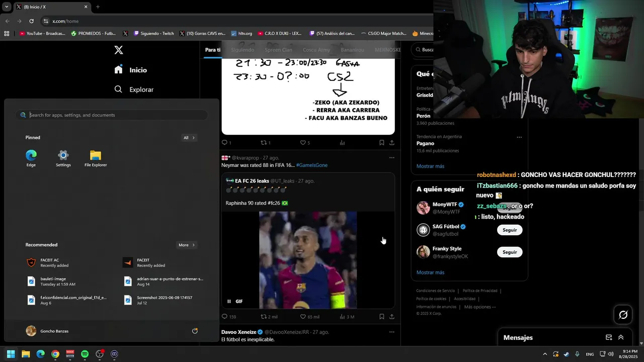Reply to the Raphinha GIF post

pos(229,317)
